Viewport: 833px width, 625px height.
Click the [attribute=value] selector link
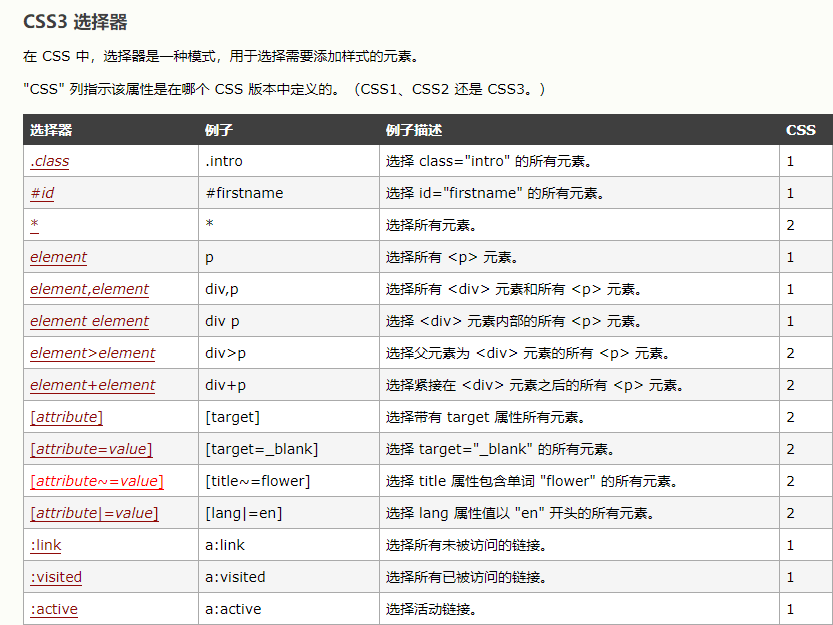[91, 449]
